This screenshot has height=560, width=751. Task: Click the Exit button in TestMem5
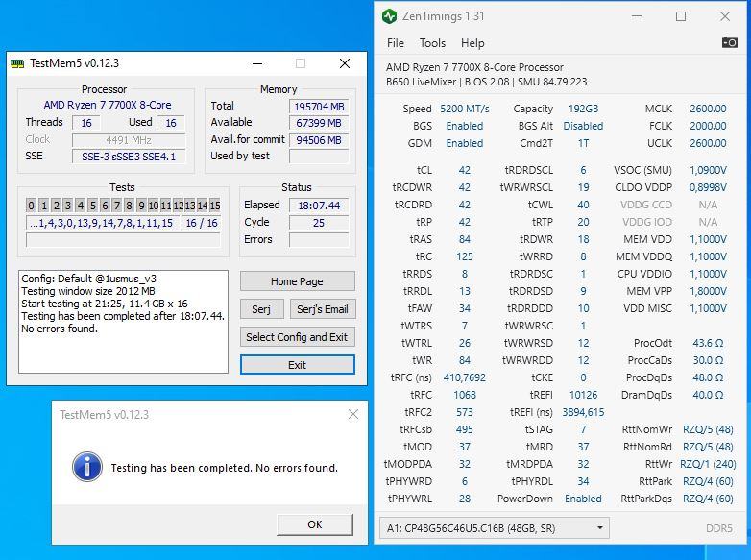pos(297,365)
